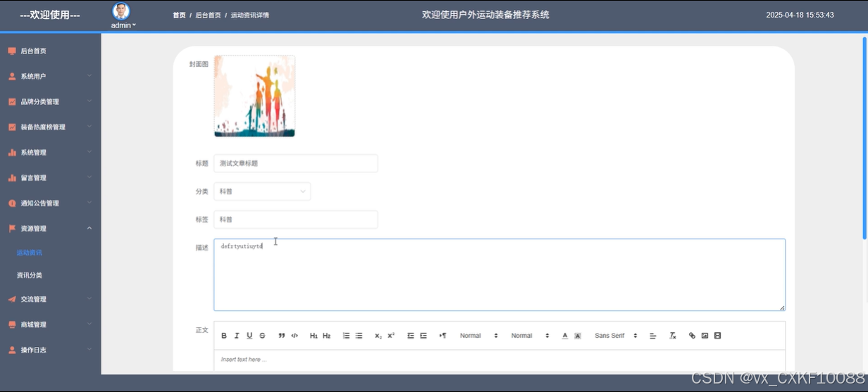This screenshot has height=392, width=868.
Task: Toggle italic formatting in the editor
Action: click(x=237, y=336)
